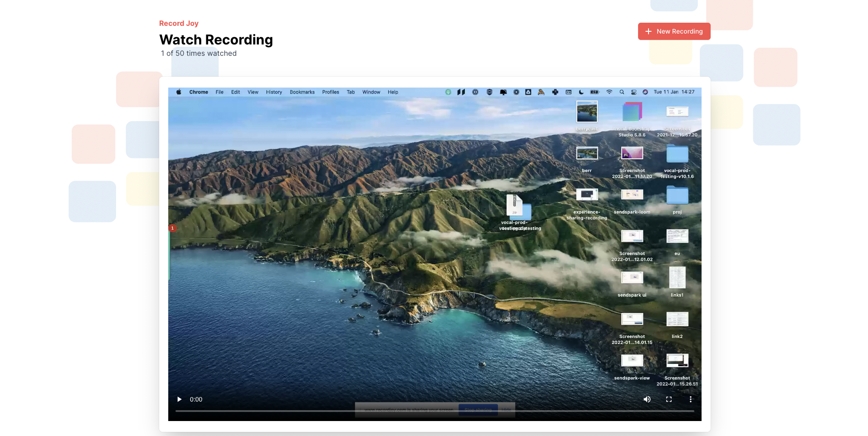Enter fullscreen mode on the video player
This screenshot has height=436, width=868.
(669, 399)
